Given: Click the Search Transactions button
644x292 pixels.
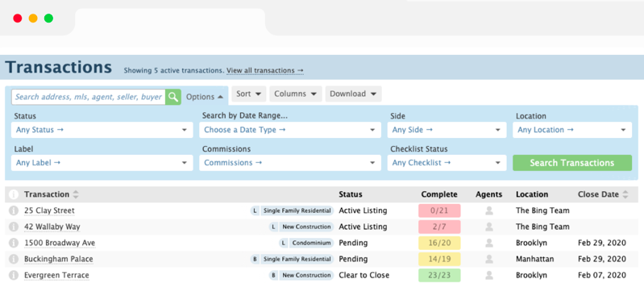Looking at the screenshot, I should click(x=572, y=163).
